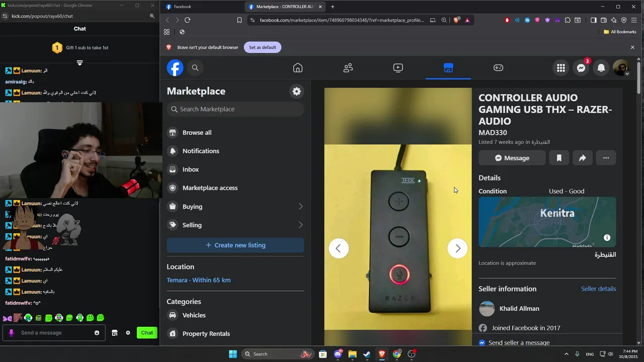Screen dimensions: 644x362
Task: Open Marketplace Inbox
Action: pos(235,169)
